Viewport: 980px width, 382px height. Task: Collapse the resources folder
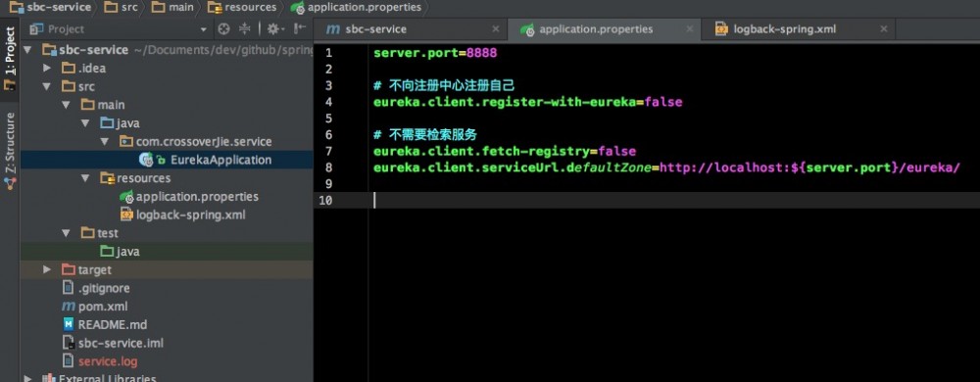85,178
